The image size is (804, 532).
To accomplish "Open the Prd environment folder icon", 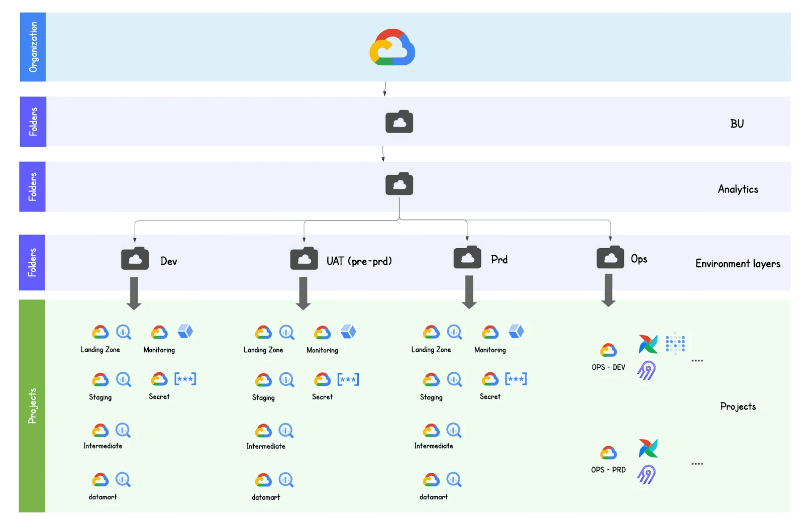I will (467, 257).
